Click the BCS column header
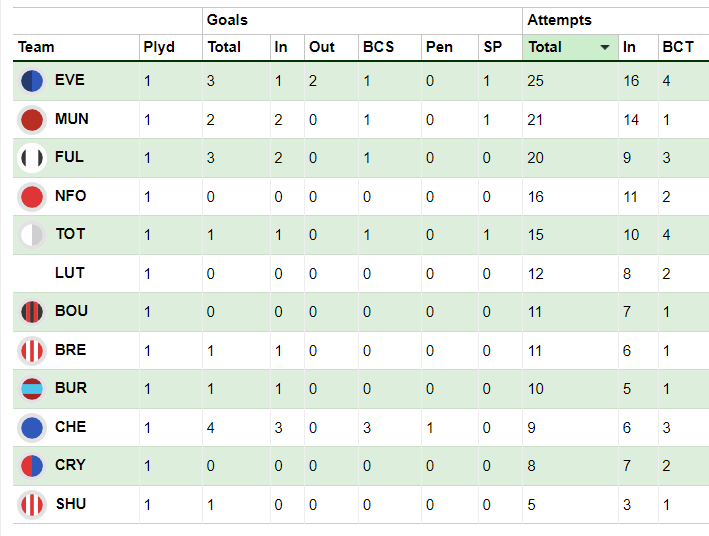This screenshot has width=709, height=536. point(378,47)
